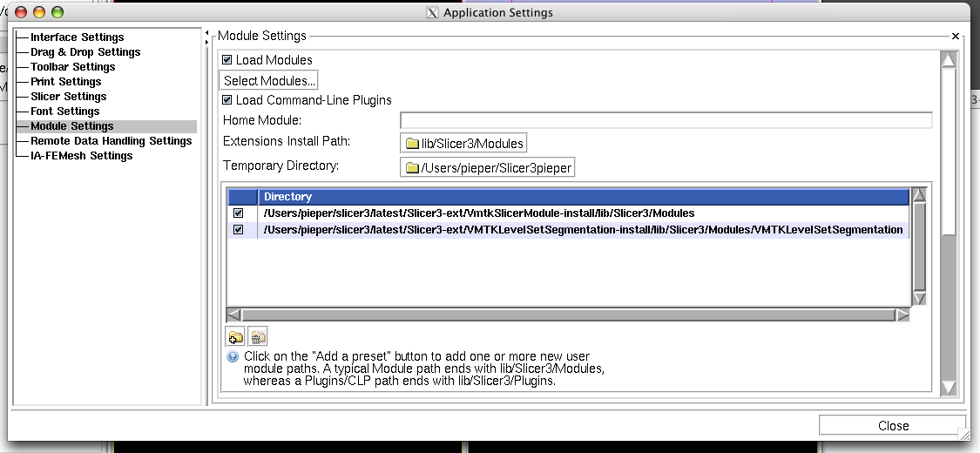This screenshot has height=453, width=980.
Task: Open the Select Modules... dialog
Action: [x=268, y=81]
